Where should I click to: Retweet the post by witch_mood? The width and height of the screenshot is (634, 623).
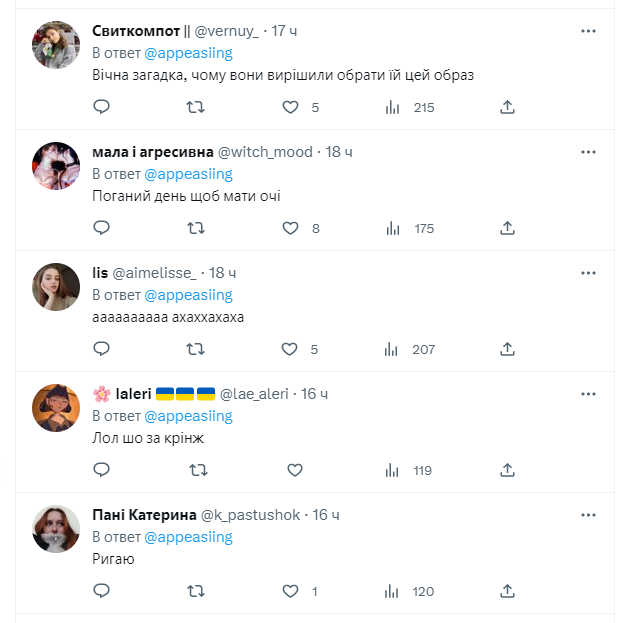pyautogui.click(x=196, y=228)
